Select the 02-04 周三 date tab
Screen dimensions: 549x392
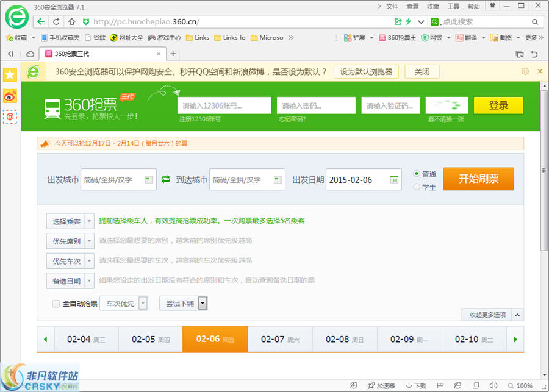pyautogui.click(x=86, y=339)
